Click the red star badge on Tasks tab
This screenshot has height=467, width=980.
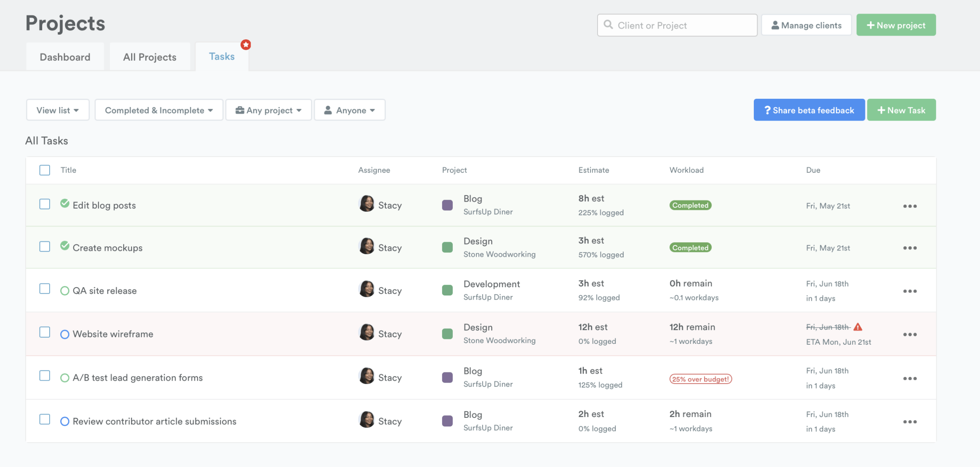246,45
